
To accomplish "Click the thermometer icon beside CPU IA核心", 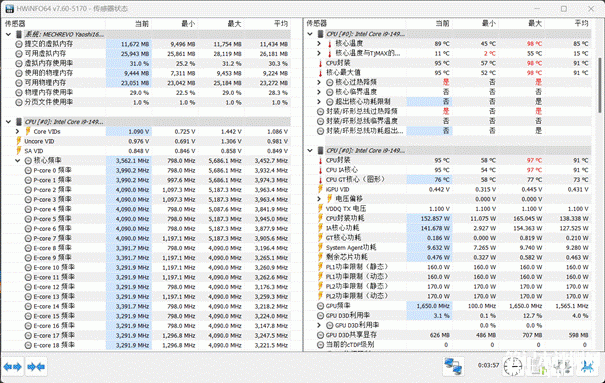I will [x=320, y=170].
